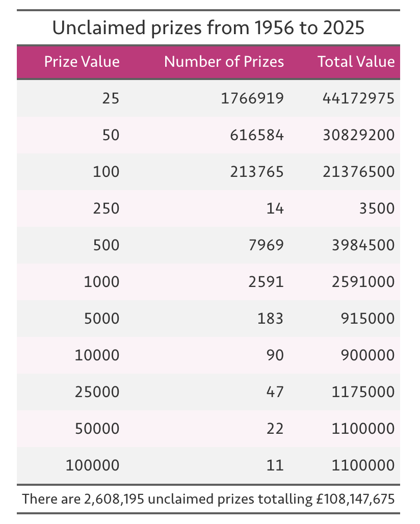The image size is (420, 524).
Task: Select the 900000 total value cell
Action: [367, 355]
